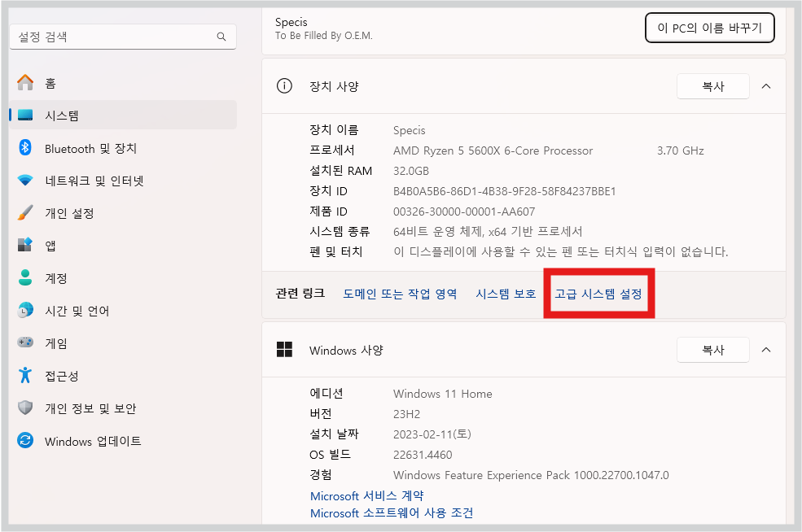802x532 pixels.
Task: Open Microsoft 서비스 계약 link
Action: pos(366,495)
